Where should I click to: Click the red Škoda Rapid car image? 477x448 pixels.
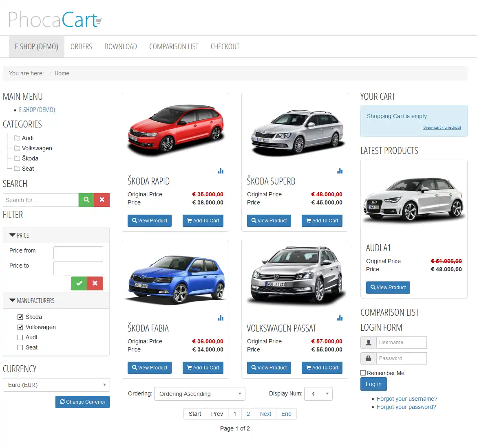(176, 130)
